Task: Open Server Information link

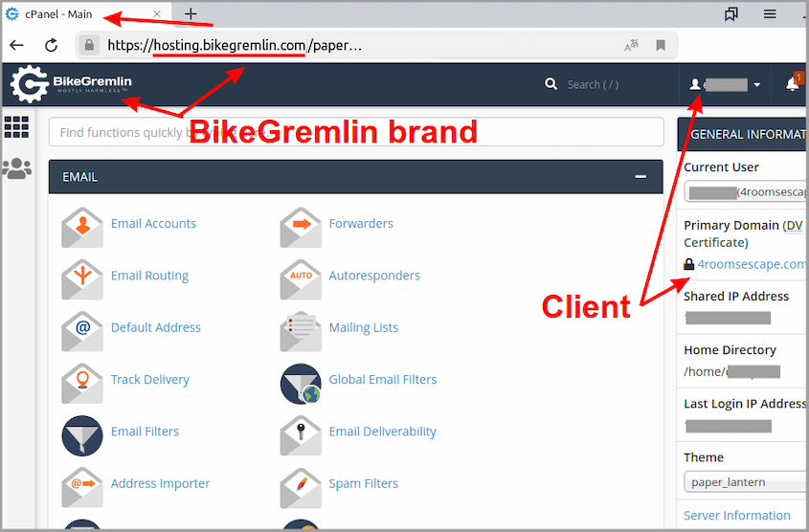Action: (x=737, y=516)
